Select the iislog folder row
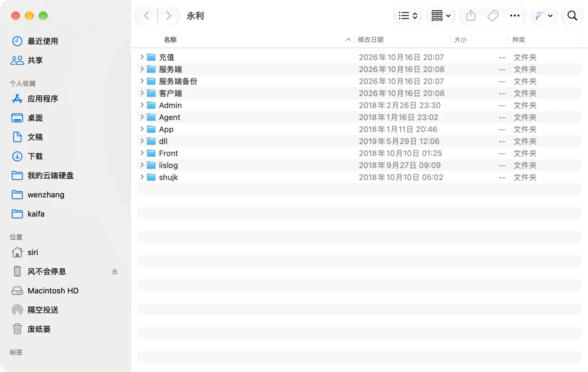 (359, 165)
